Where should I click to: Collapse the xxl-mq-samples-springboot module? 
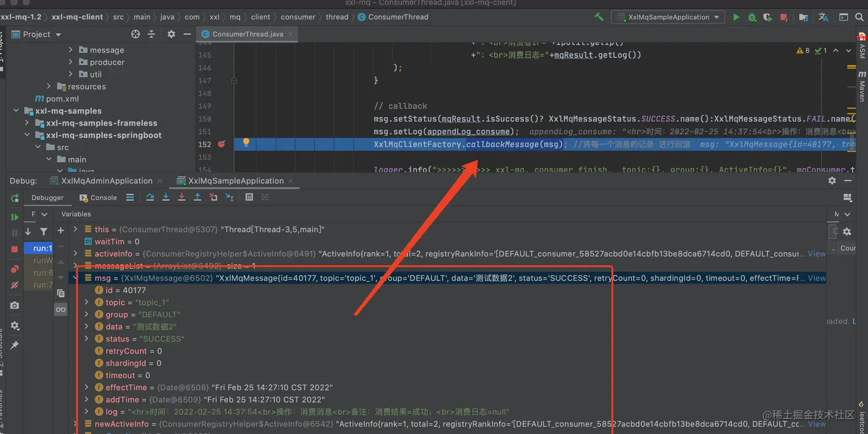(27, 135)
